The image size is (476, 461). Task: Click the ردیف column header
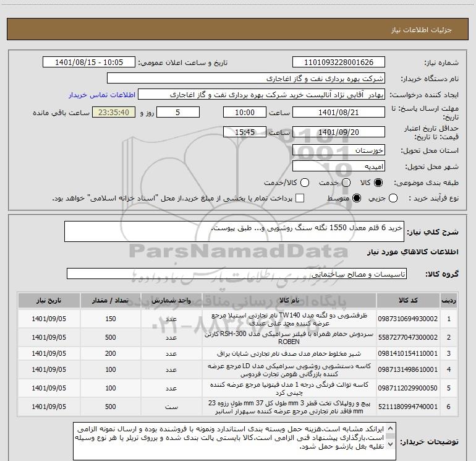(449, 301)
